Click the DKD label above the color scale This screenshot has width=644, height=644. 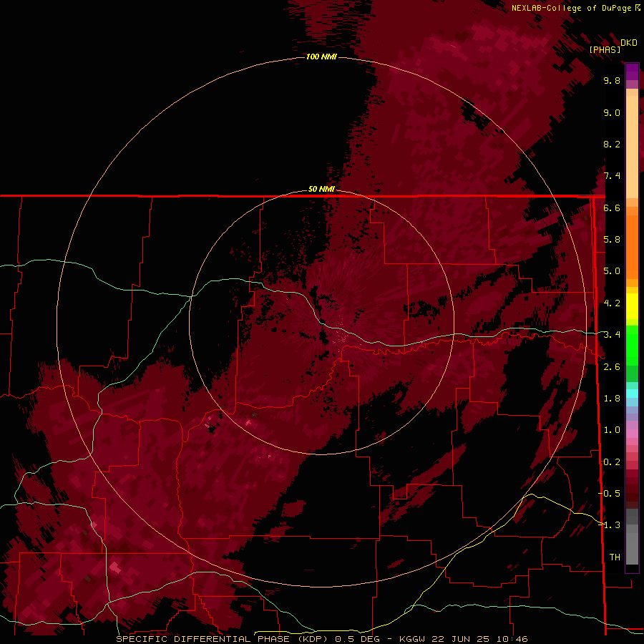pyautogui.click(x=629, y=43)
